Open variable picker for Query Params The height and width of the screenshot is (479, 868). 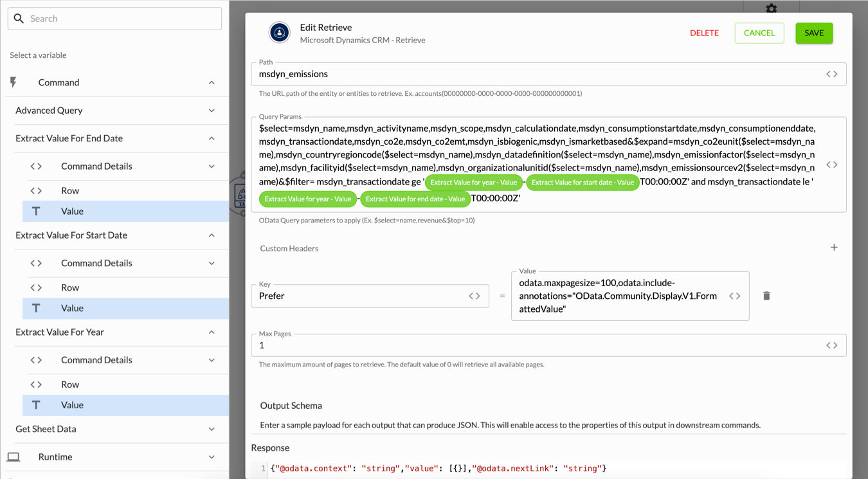(832, 165)
